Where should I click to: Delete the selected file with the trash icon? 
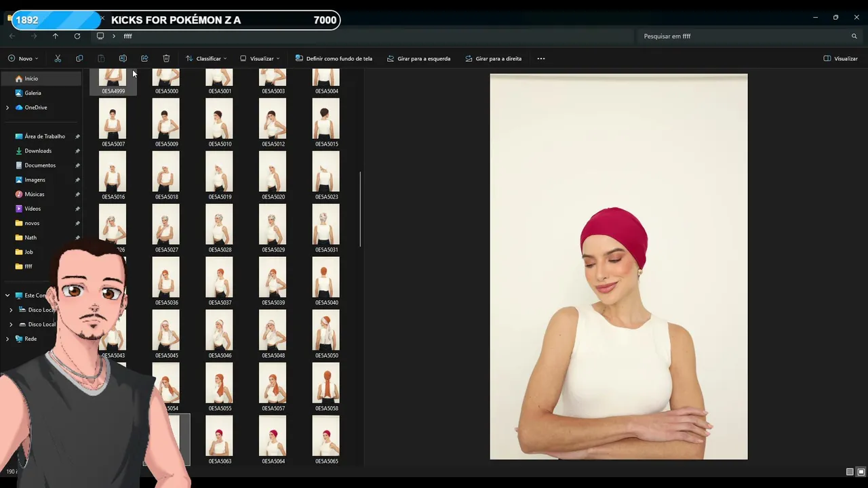[166, 58]
